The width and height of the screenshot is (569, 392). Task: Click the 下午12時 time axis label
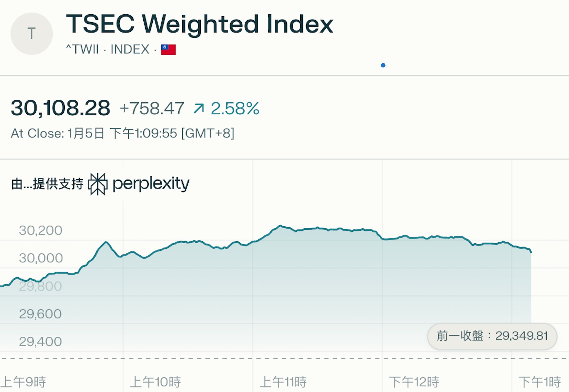tap(414, 382)
